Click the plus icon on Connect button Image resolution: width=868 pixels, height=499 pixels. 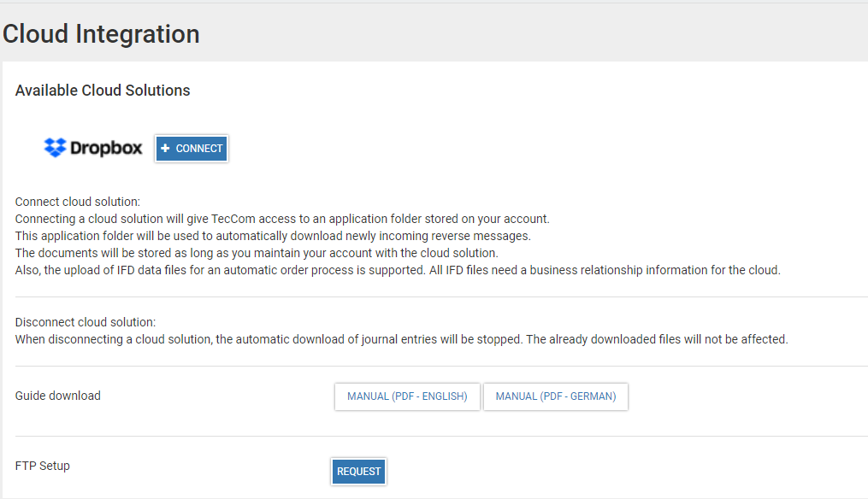coord(166,149)
